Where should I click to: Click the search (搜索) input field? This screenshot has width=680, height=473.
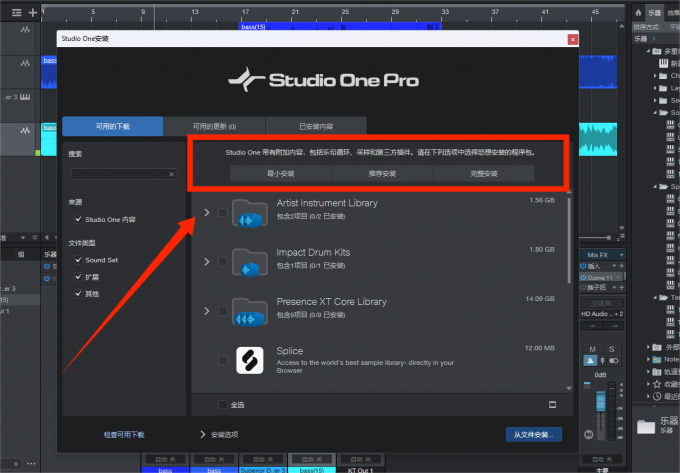click(120, 173)
